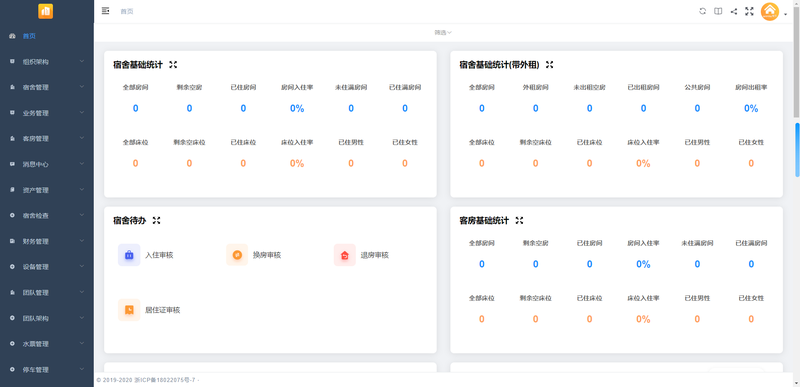Click the 0 value under 已出租房间

[x=643, y=109]
